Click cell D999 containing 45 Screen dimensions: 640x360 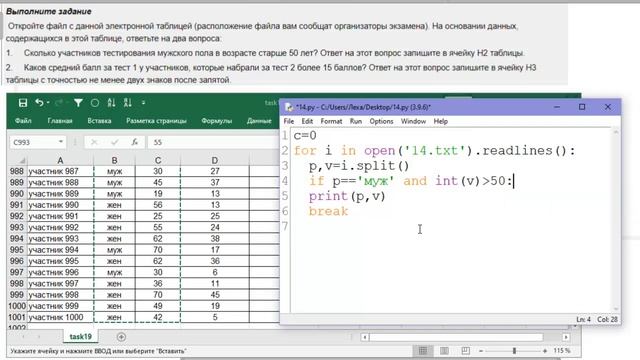click(215, 295)
